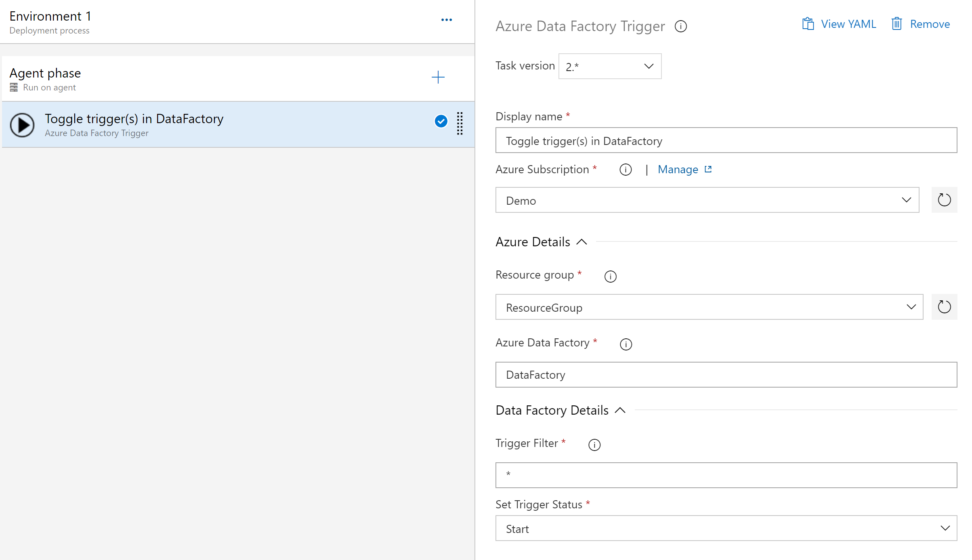Click info icon next to task title
972x560 pixels.
coord(680,27)
